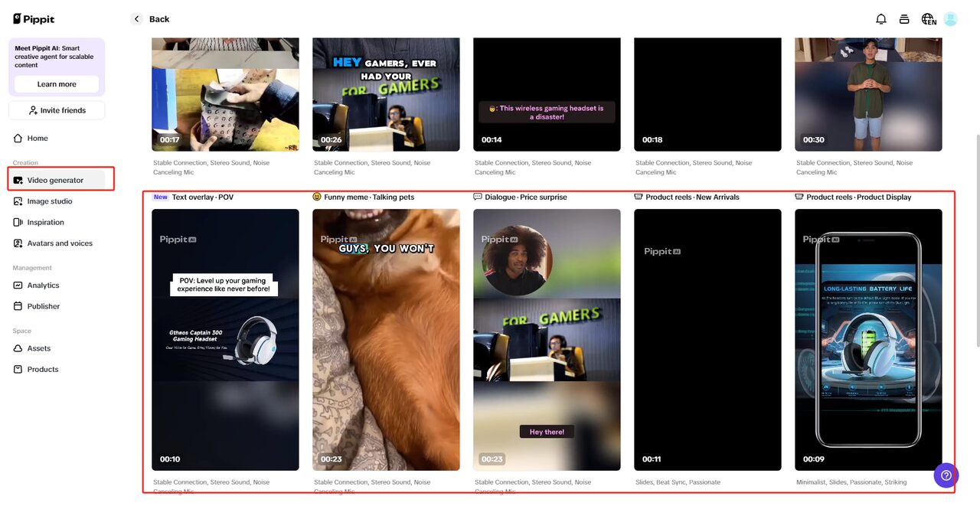
Task: Open Publisher in the Management section
Action: coord(43,306)
